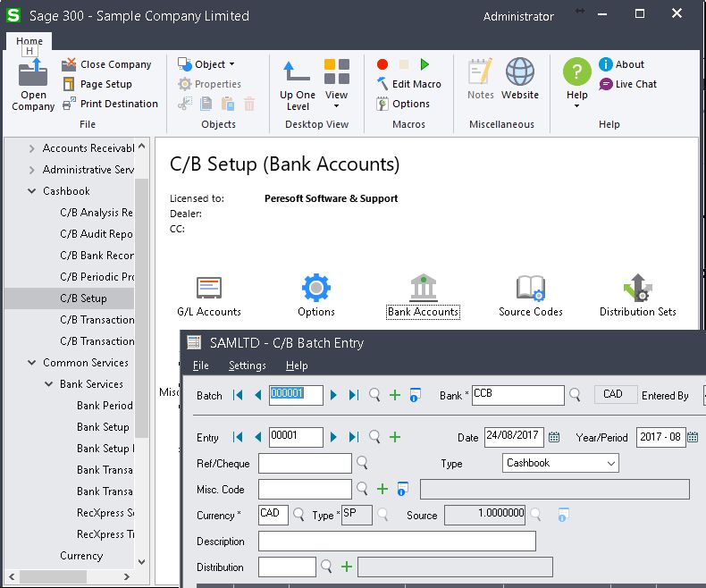Open the G/L Accounts setup icon
The image size is (706, 588).
pos(209,287)
